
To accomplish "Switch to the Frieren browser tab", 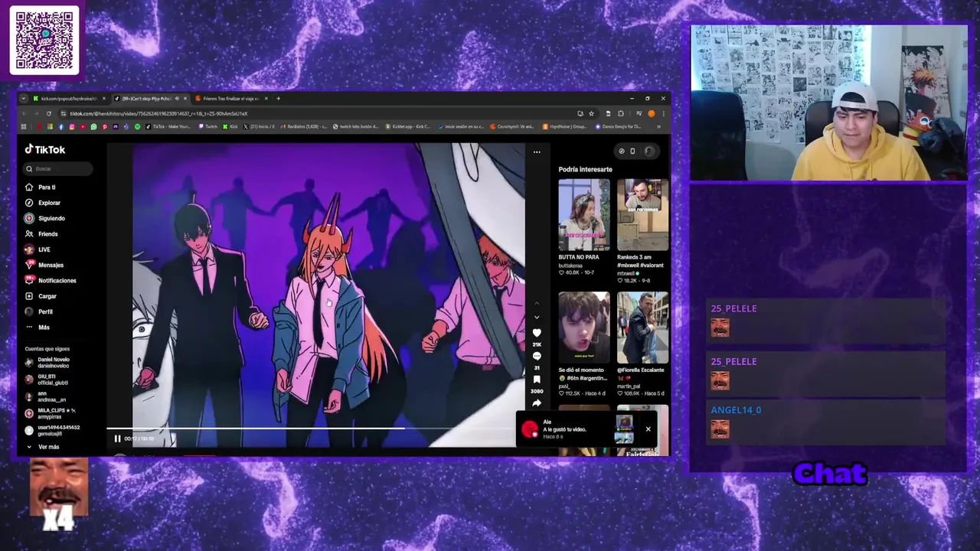I will pos(230,99).
